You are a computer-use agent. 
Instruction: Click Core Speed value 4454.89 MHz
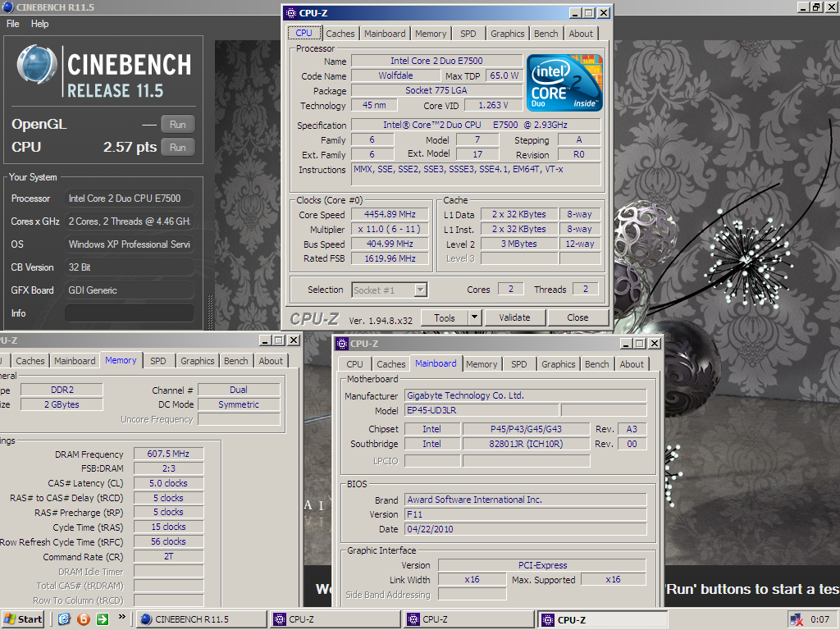390,214
